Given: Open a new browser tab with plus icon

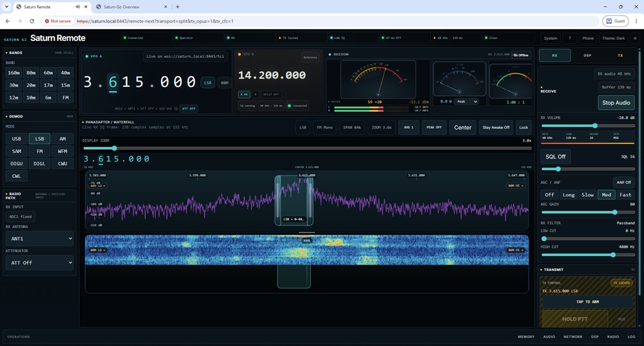Looking at the screenshot, I should point(177,7).
